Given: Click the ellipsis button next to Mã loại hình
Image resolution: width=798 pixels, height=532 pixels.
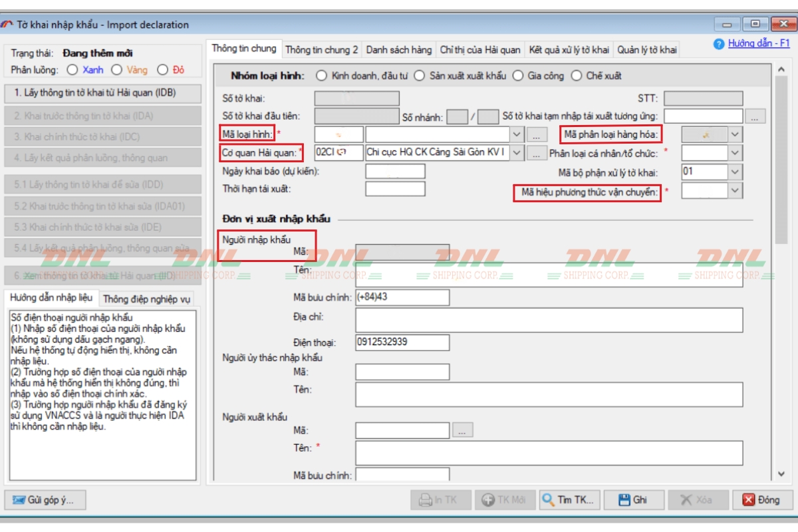Looking at the screenshot, I should coord(536,134).
